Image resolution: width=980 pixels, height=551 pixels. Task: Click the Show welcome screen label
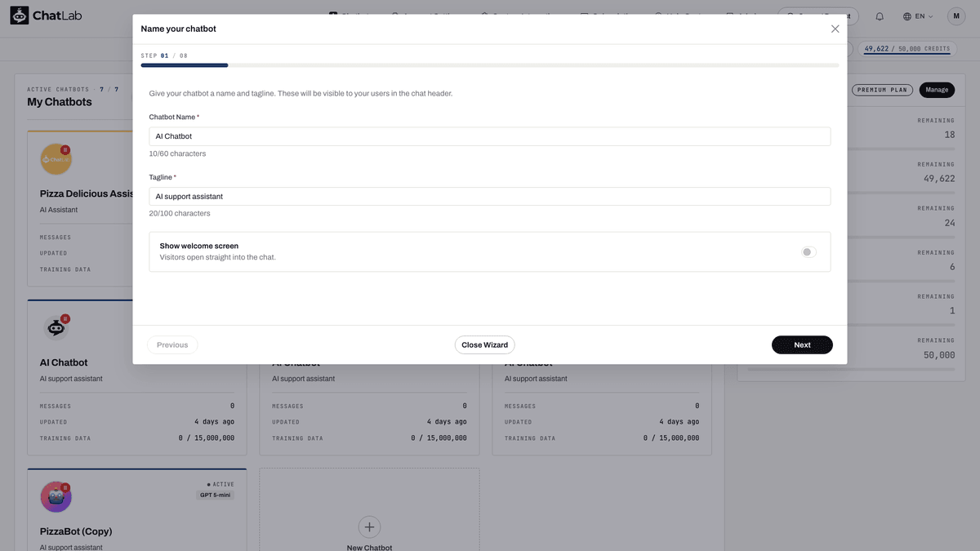[199, 246]
